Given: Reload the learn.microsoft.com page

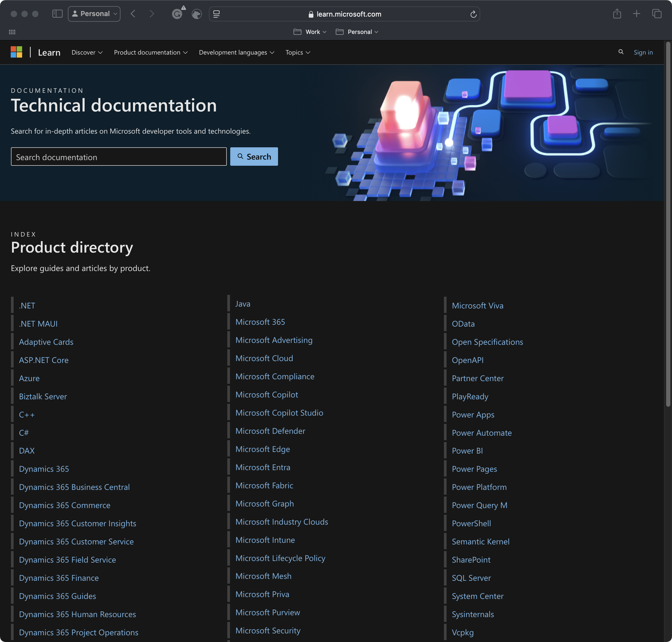Looking at the screenshot, I should click(473, 14).
